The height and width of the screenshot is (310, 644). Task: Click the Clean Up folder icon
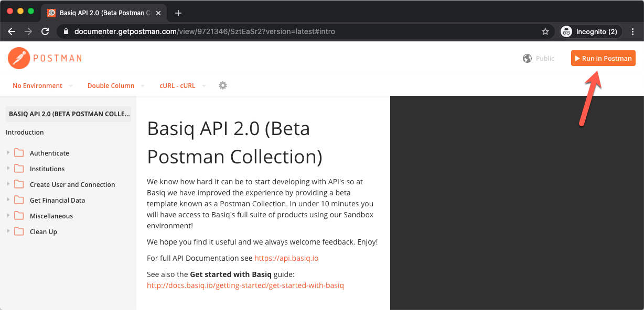pyautogui.click(x=19, y=231)
